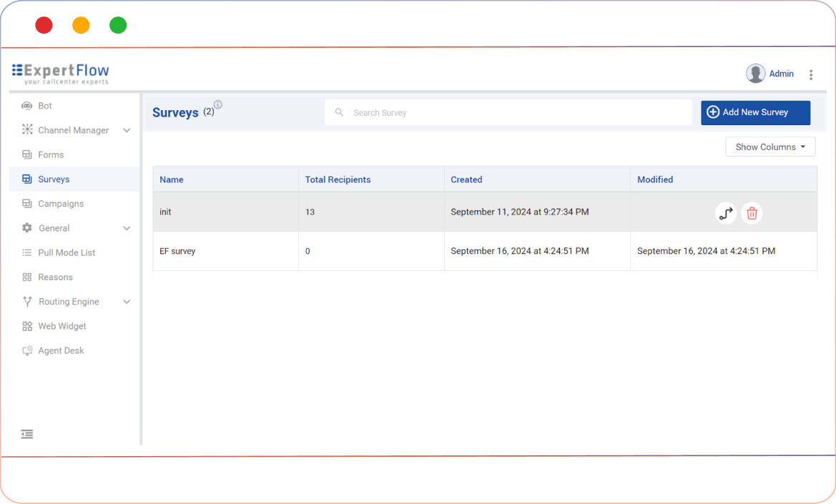836x504 pixels.
Task: Click the Total Recipients column header
Action: tap(338, 179)
